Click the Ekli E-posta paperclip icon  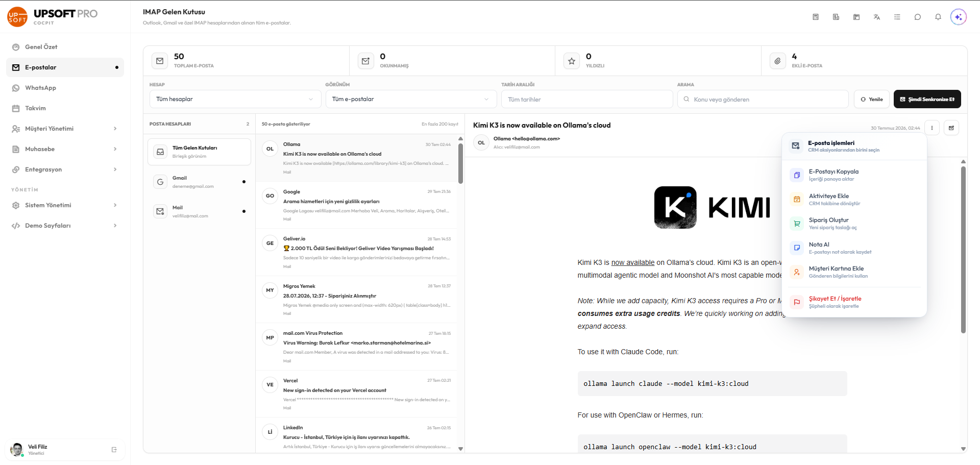[x=777, y=61]
